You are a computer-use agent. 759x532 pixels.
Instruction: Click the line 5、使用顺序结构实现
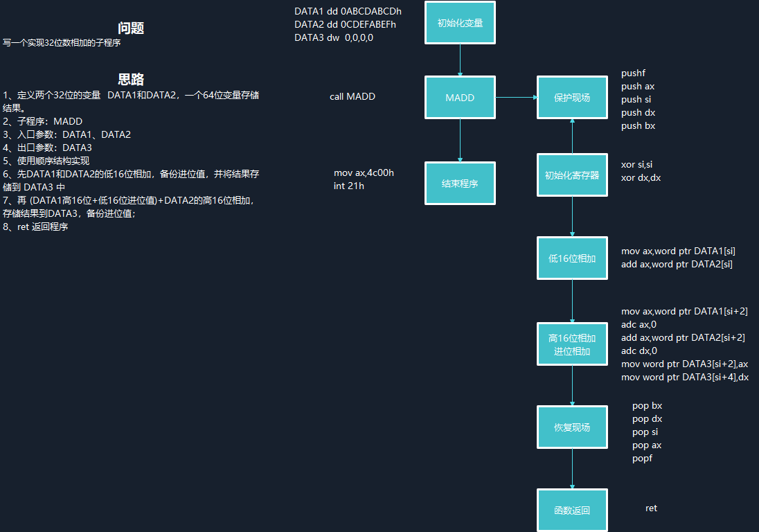click(46, 161)
